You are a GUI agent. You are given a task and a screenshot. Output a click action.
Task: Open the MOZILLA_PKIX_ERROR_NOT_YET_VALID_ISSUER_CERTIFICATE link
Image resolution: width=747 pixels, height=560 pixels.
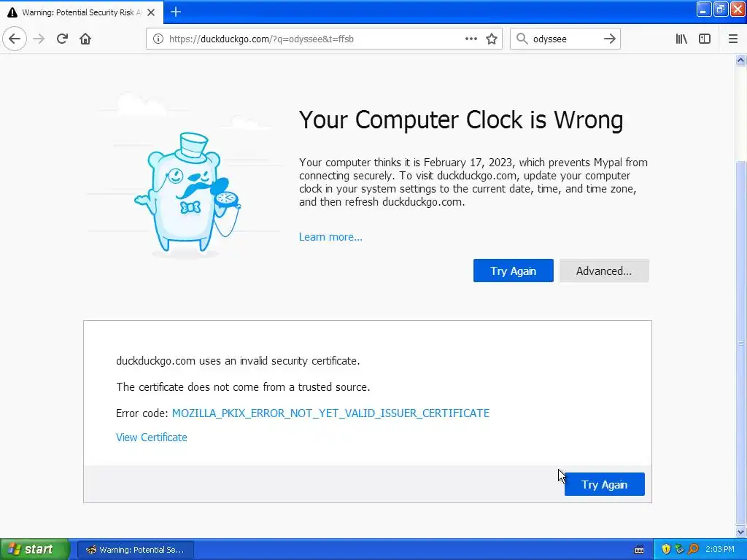coord(330,413)
